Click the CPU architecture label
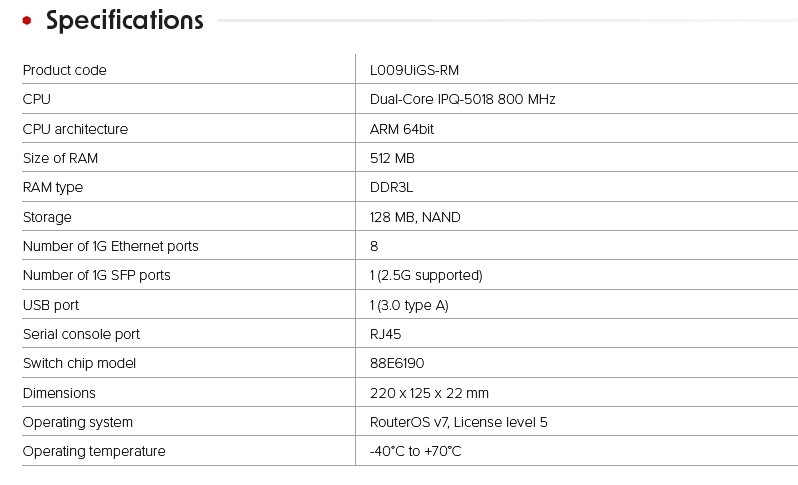This screenshot has width=798, height=485. (x=75, y=129)
